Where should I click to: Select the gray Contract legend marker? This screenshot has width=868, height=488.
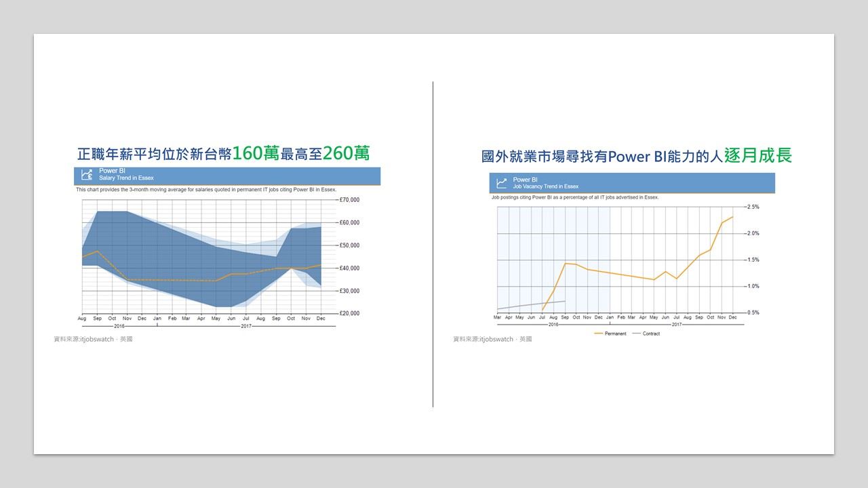tap(636, 333)
